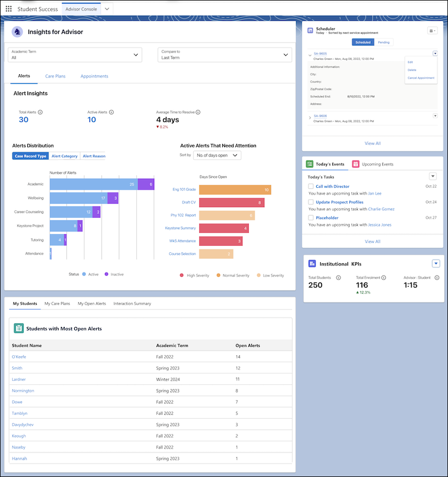Toggle Scheduler to Pending view
Viewport: 448px width, 477px height.
coord(384,42)
